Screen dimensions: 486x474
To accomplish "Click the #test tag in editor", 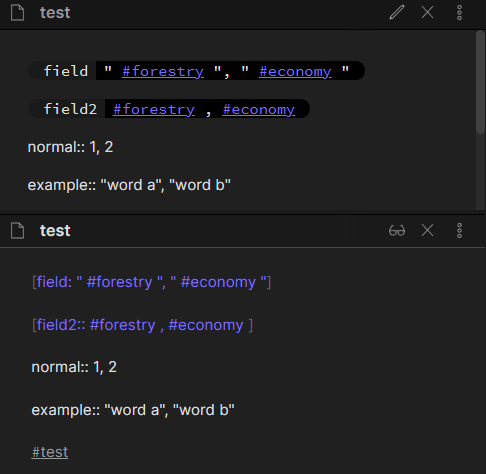I will (50, 452).
